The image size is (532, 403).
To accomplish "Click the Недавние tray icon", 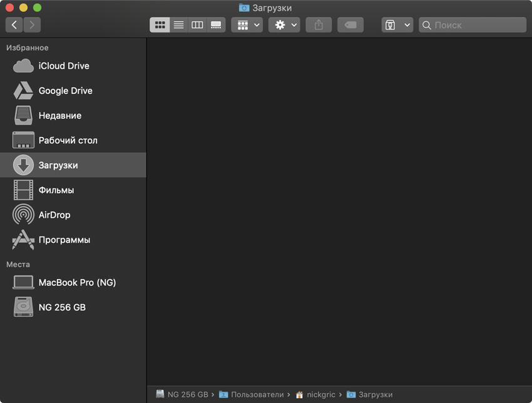I will click(x=23, y=115).
